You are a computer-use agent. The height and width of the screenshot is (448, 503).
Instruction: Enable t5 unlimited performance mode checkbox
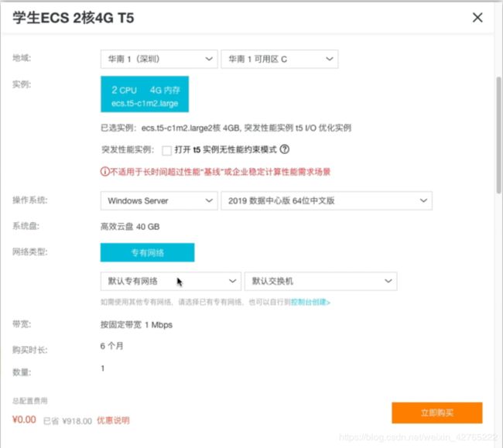click(x=167, y=151)
